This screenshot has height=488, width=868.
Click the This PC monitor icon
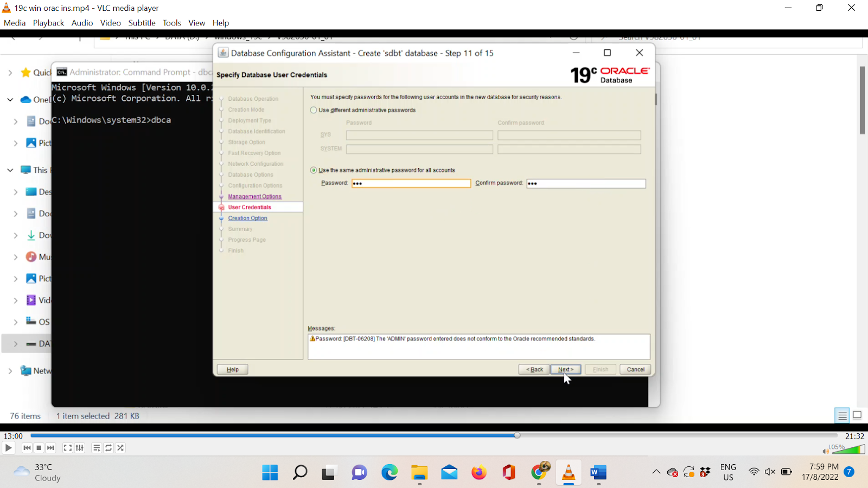pos(25,170)
